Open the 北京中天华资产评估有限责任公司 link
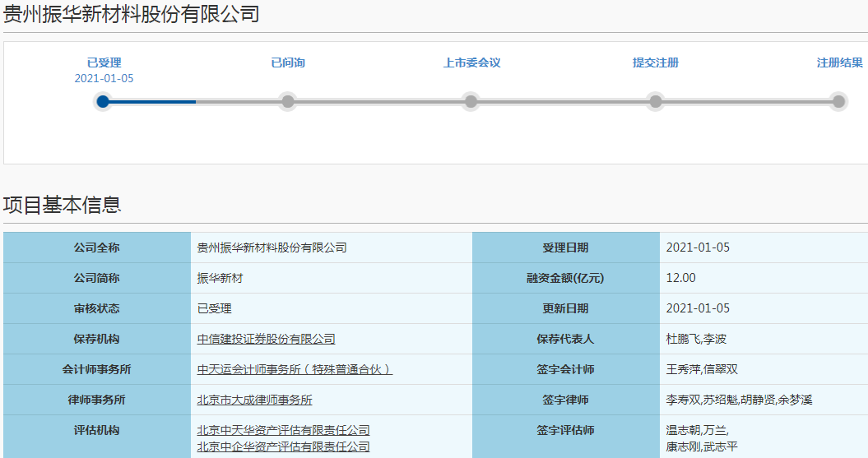 click(284, 430)
